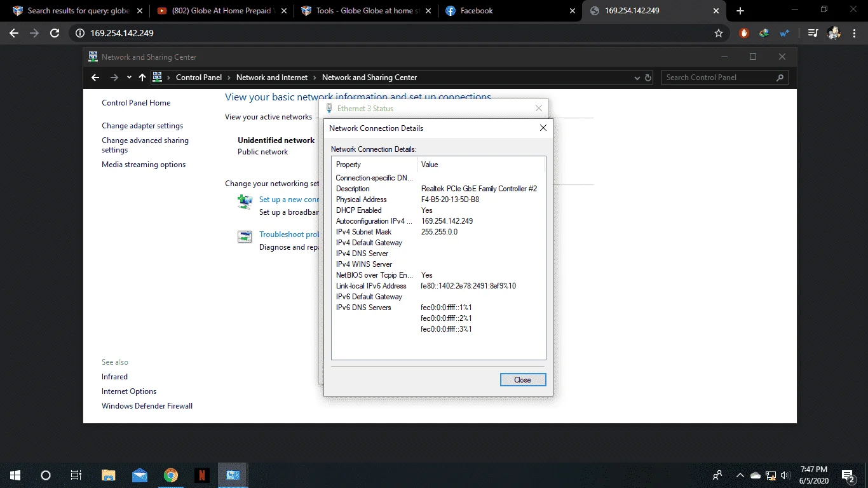
Task: Select the Realtek PCIe GbE Family Controller description
Action: pos(479,189)
